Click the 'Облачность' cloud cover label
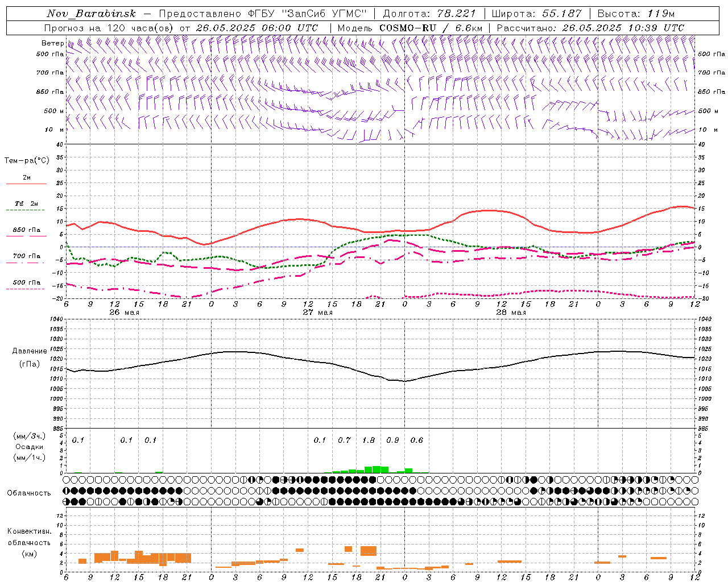This screenshot has width=728, height=582. [x=29, y=493]
